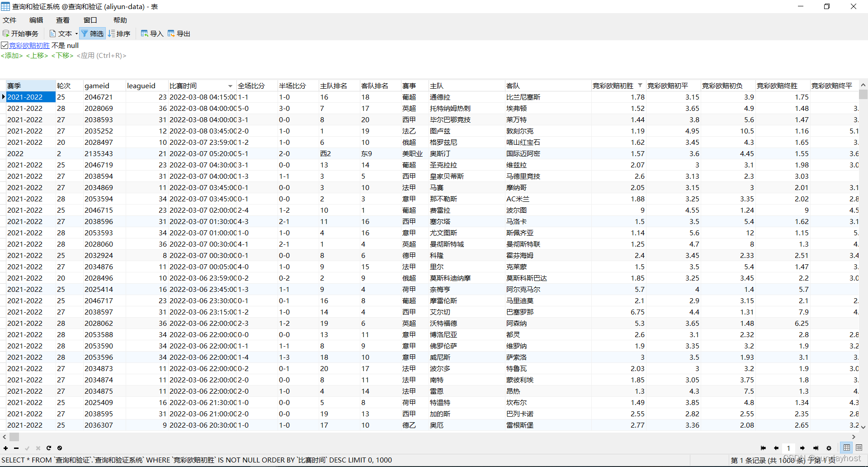This screenshot has height=467, width=868.
Task: Click the 主队排名 column header
Action: [x=339, y=86]
